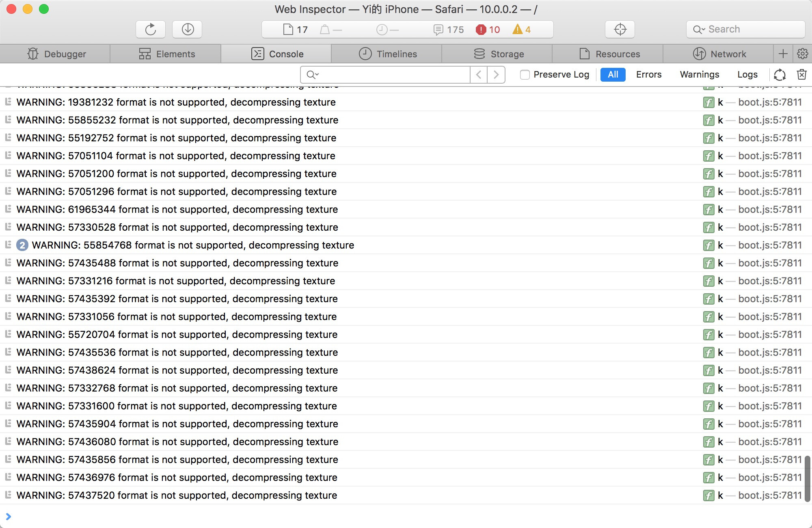Image resolution: width=812 pixels, height=528 pixels.
Task: Open the inspector settings gear
Action: tap(802, 54)
